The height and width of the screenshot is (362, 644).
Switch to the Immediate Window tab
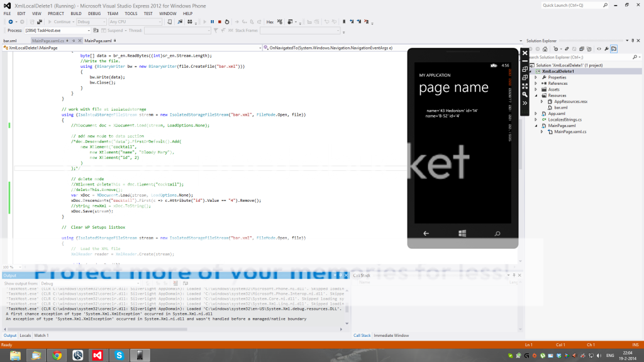tap(391, 336)
